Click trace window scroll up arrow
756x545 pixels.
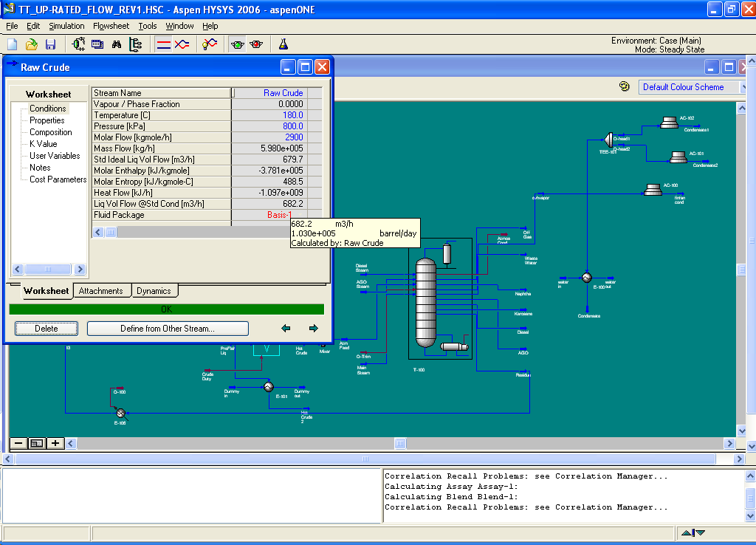pyautogui.click(x=750, y=476)
